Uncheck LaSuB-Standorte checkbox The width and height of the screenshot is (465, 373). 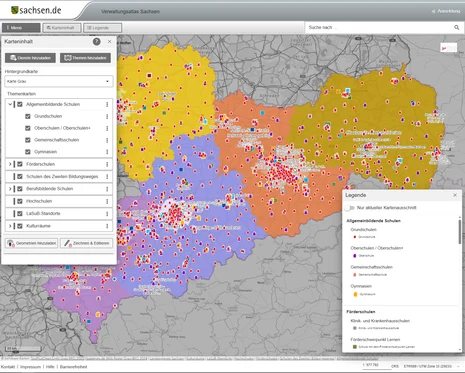tap(20, 214)
